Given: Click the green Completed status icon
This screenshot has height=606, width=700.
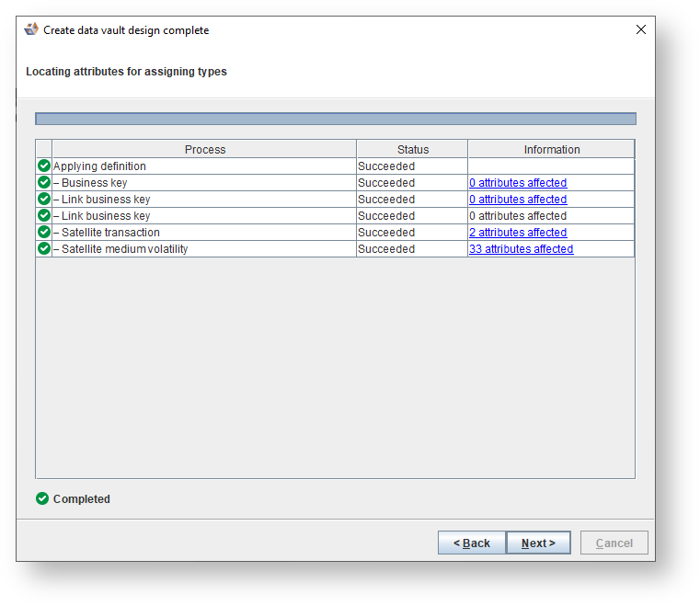Looking at the screenshot, I should (x=42, y=499).
